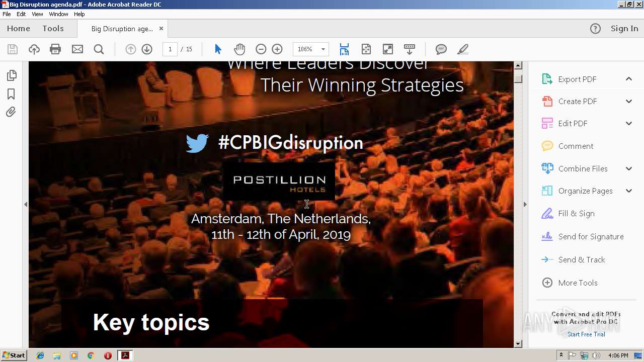Click the Combine Files label
This screenshot has height=362, width=644.
click(583, 169)
